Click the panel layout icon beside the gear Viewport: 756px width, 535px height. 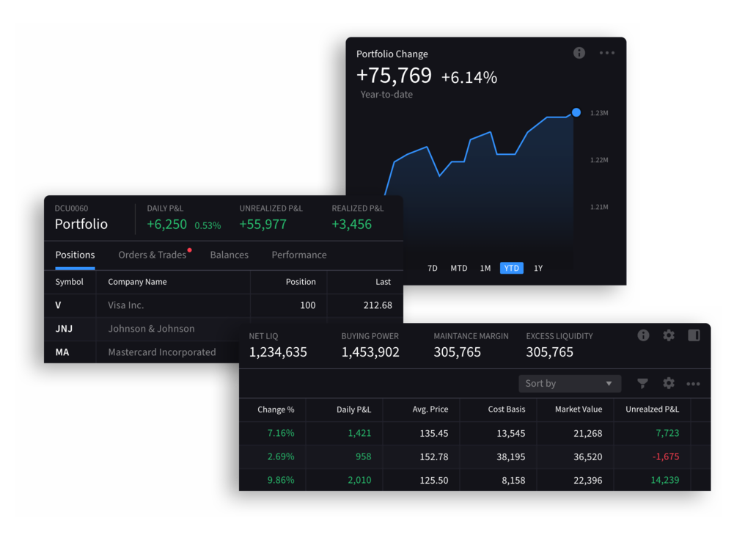tap(693, 335)
